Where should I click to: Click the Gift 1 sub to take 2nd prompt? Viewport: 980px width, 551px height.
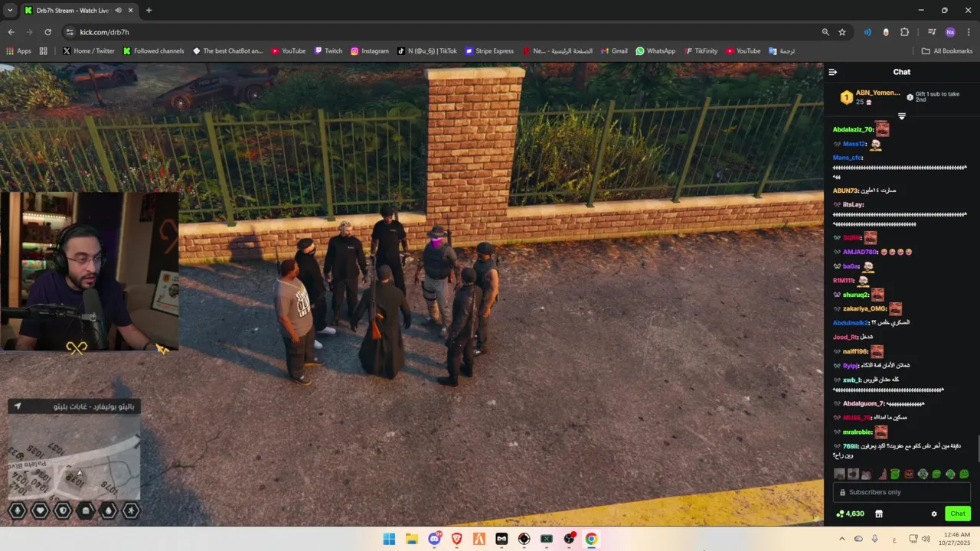[933, 96]
